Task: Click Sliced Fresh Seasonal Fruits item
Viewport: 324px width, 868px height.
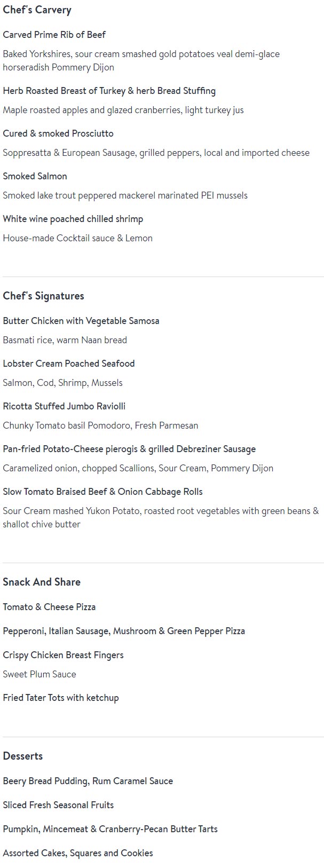Action: click(58, 805)
